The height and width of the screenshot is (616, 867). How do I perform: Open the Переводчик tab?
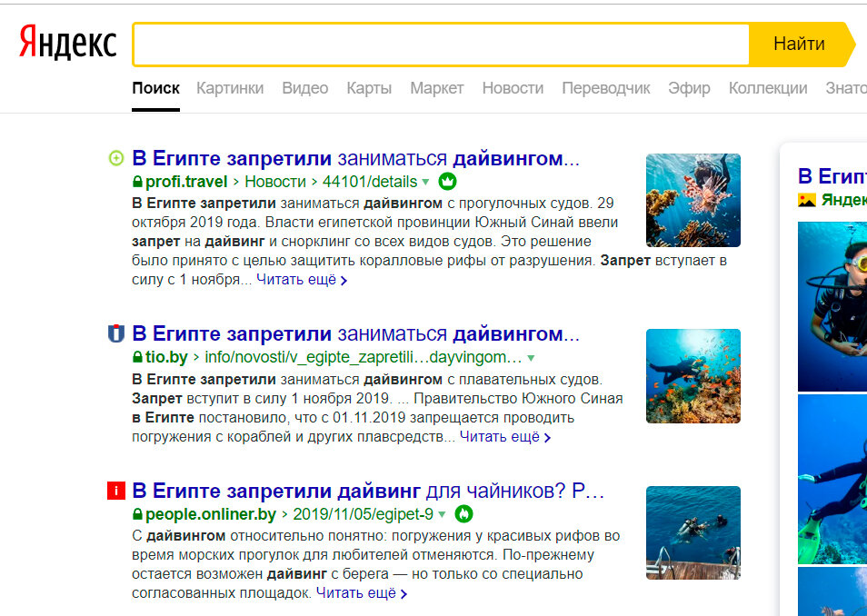606,88
